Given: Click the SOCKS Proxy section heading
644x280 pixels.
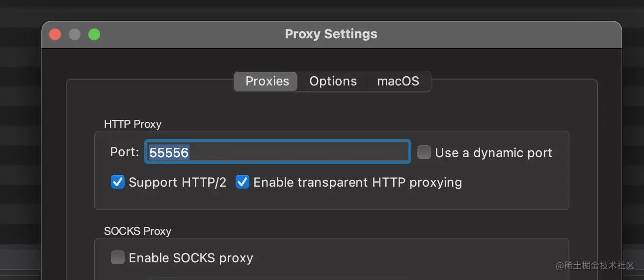Looking at the screenshot, I should pos(137,231).
